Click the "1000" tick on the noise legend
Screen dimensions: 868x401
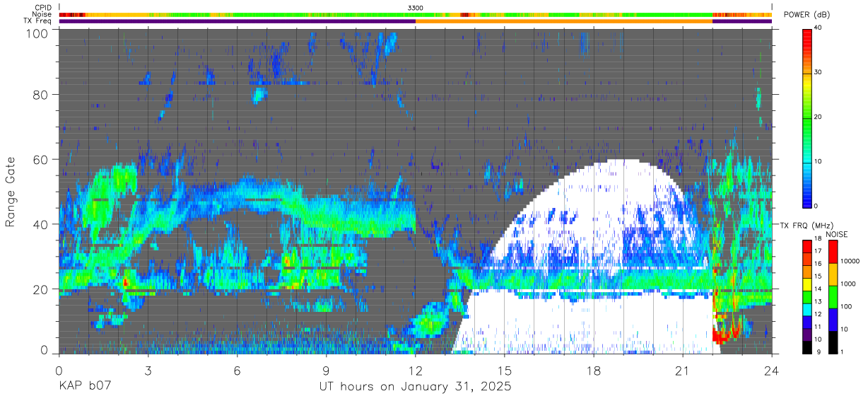(848, 284)
